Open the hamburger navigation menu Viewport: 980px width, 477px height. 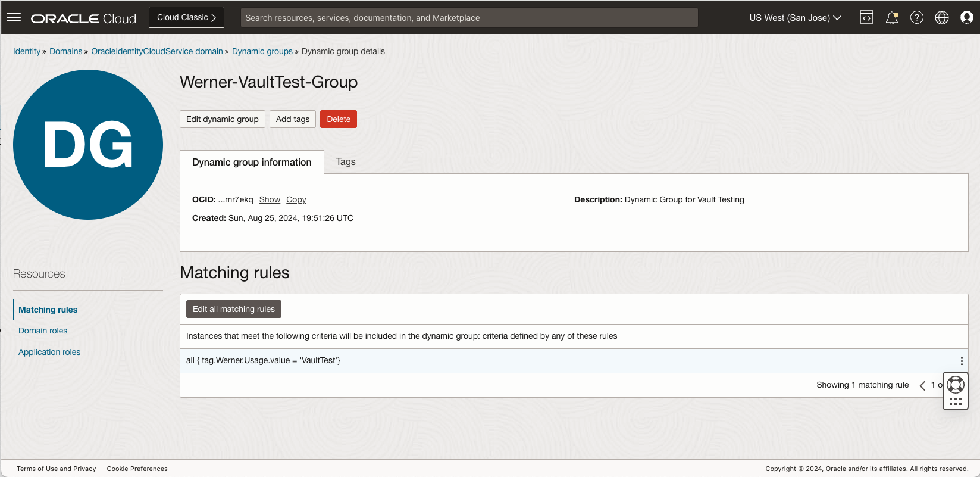[14, 17]
